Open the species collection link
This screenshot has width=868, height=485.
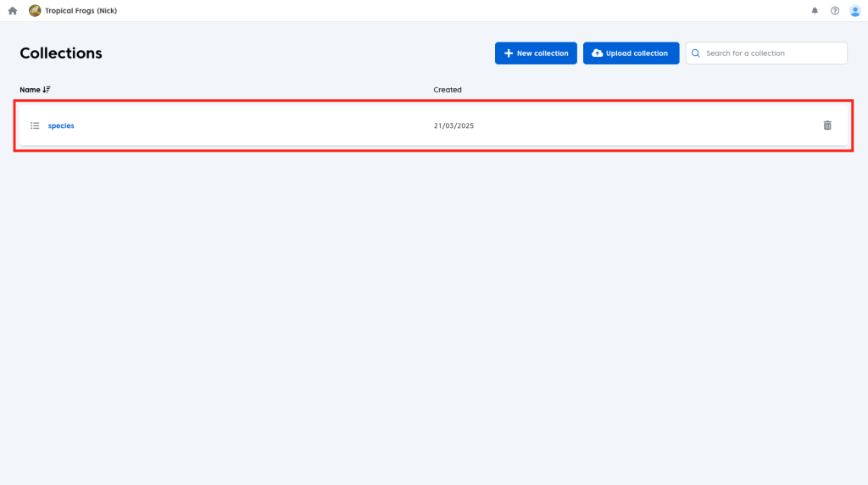click(x=61, y=125)
